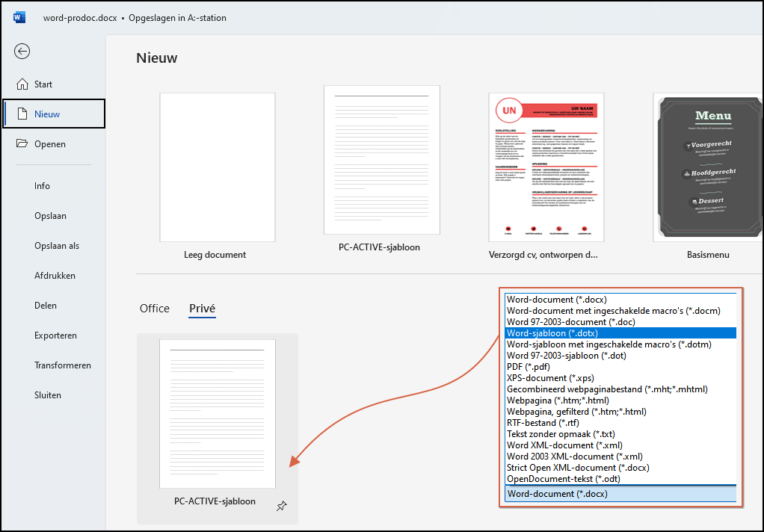764x532 pixels.
Task: Select OpenDocument-tekst (*.odt)
Action: pos(620,479)
